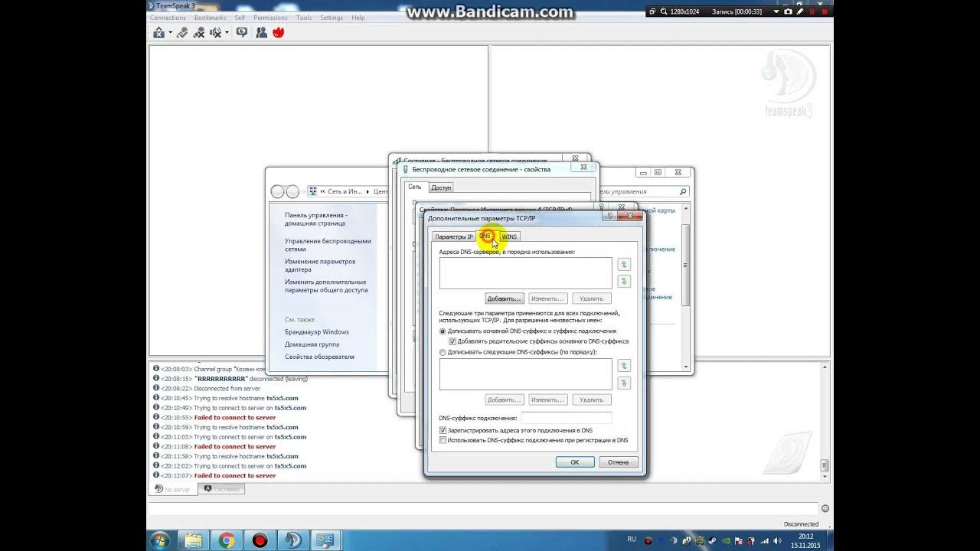This screenshot has width=980, height=551.
Task: Move DNS suffix up with green arrow
Action: (624, 366)
